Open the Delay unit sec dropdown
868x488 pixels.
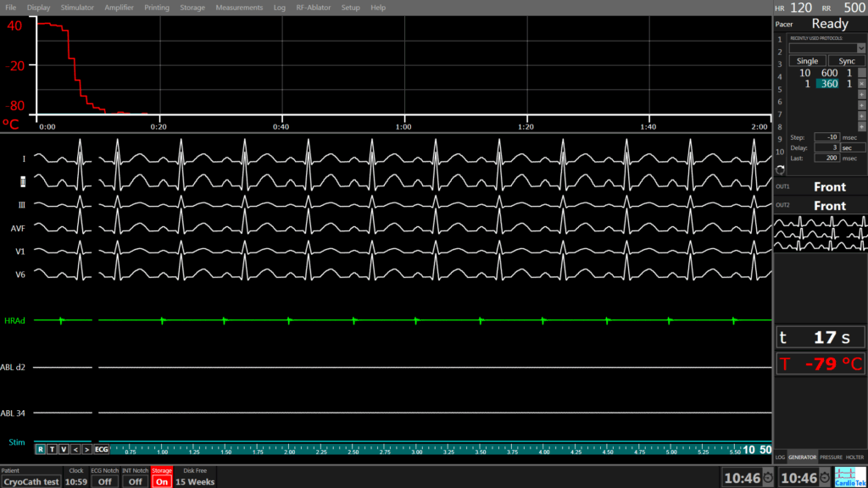pos(852,147)
